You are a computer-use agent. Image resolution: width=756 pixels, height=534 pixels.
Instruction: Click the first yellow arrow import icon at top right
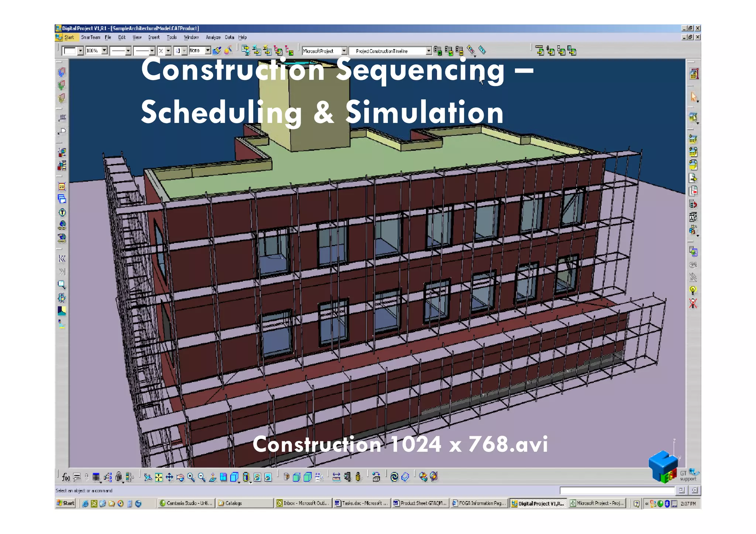coord(540,51)
